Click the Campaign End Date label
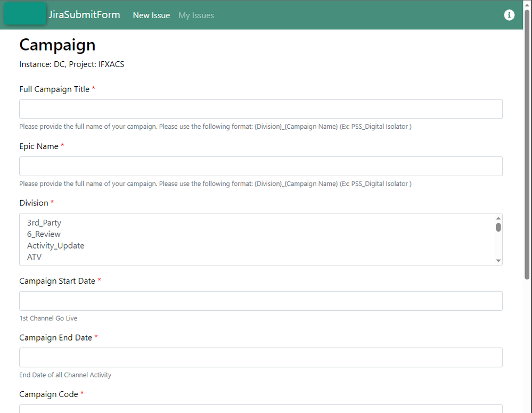The height and width of the screenshot is (413, 532). click(55, 338)
